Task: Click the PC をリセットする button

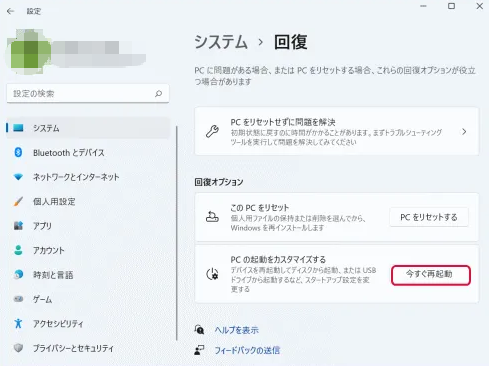Action: [x=429, y=217]
